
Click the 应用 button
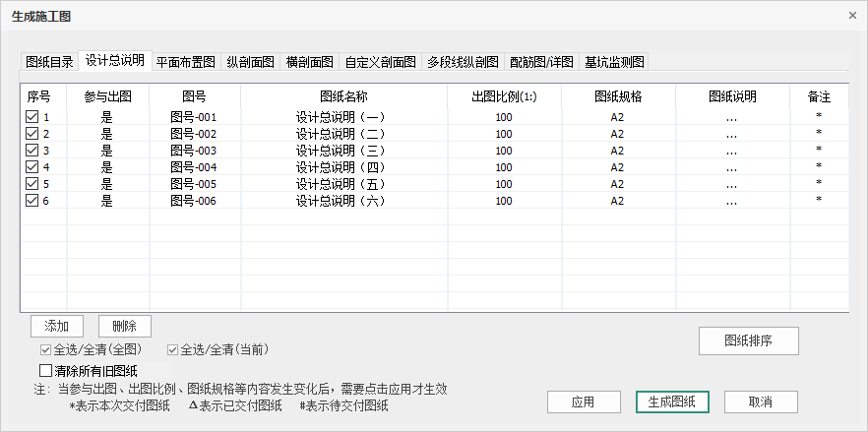pyautogui.click(x=584, y=402)
